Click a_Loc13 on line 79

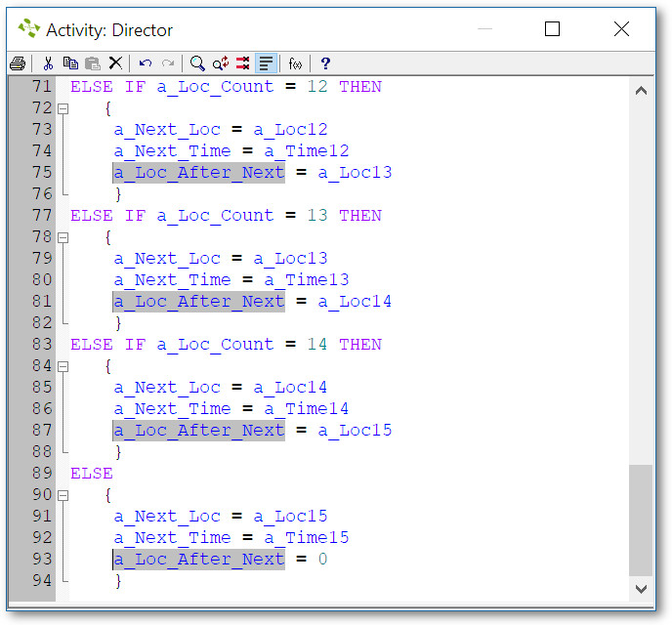[x=290, y=259]
